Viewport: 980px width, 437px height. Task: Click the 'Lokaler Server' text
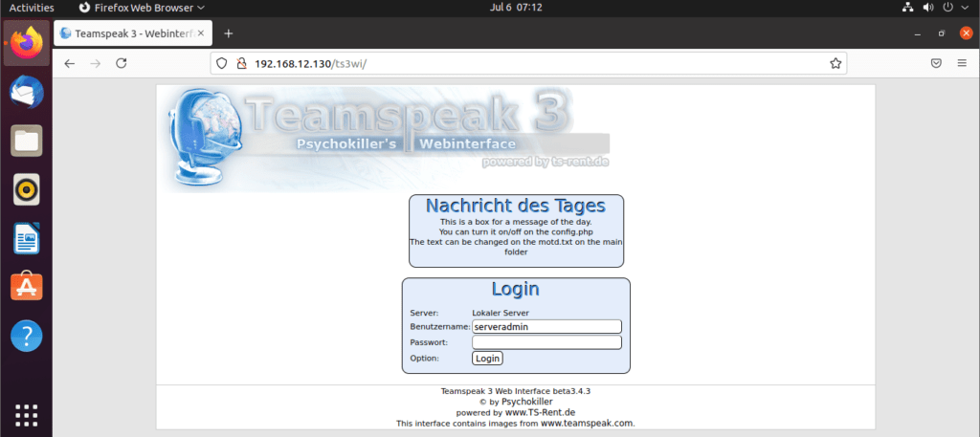tap(501, 313)
